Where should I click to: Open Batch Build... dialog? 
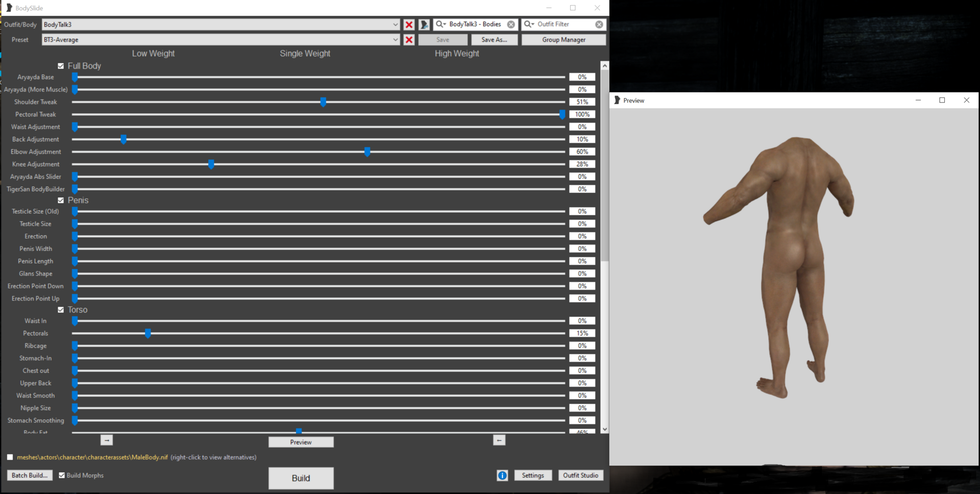click(x=30, y=475)
